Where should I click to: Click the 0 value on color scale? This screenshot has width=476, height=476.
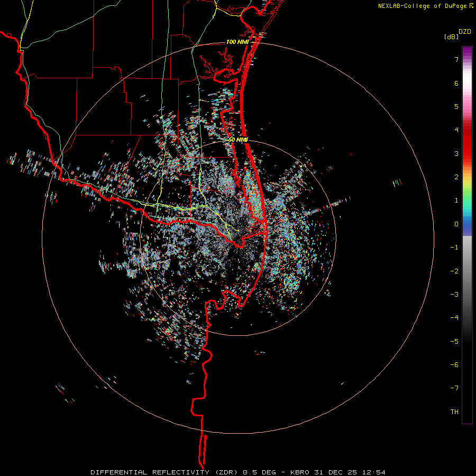(456, 224)
